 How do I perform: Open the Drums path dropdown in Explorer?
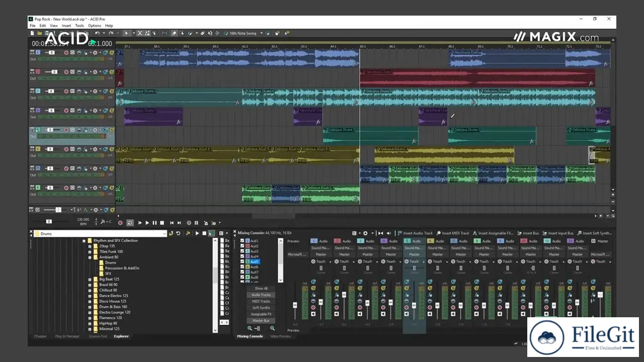pyautogui.click(x=165, y=233)
